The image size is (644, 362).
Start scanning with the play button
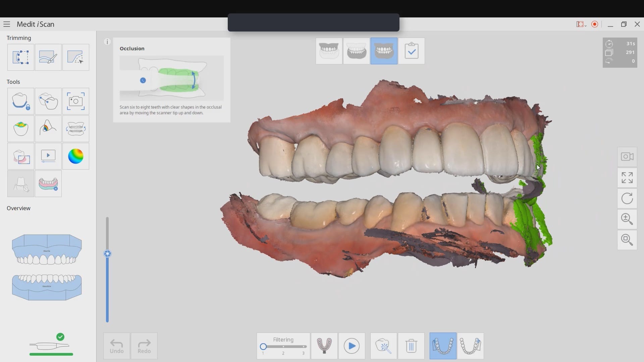click(x=352, y=346)
